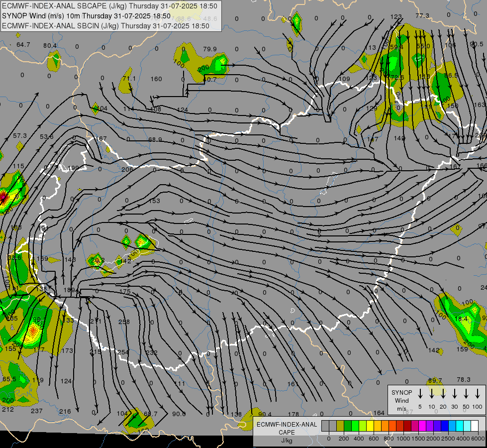
Task: Pick the white CAPE legend swatch
Action: point(474,426)
